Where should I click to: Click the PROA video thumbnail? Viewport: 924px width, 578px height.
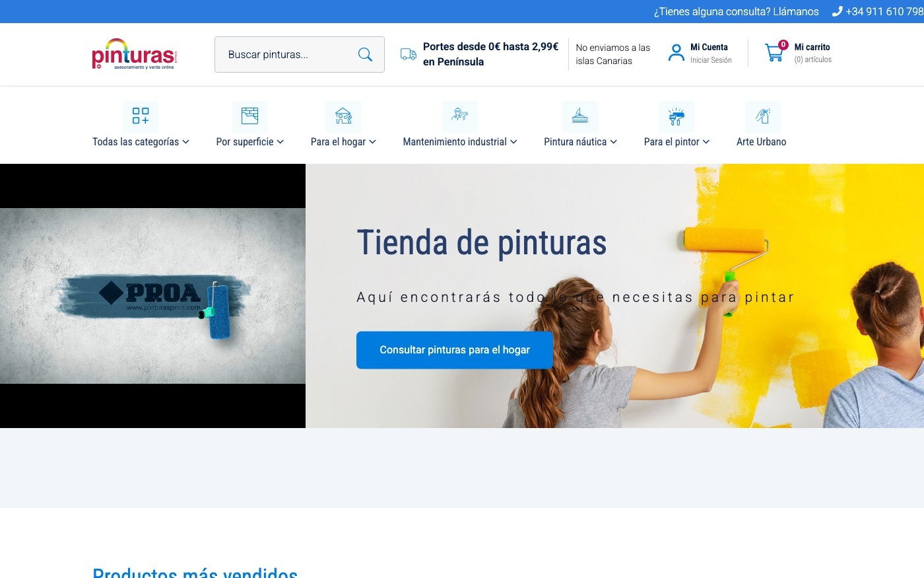pyautogui.click(x=152, y=296)
